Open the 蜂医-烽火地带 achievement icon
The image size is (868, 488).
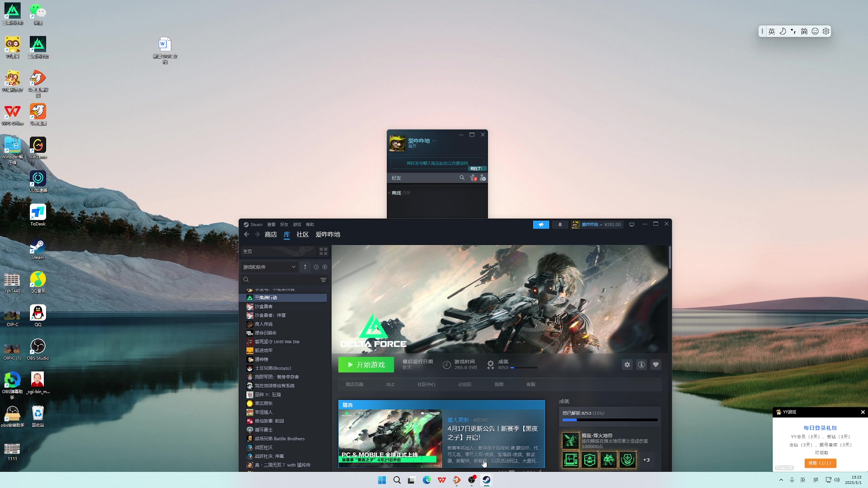click(571, 441)
